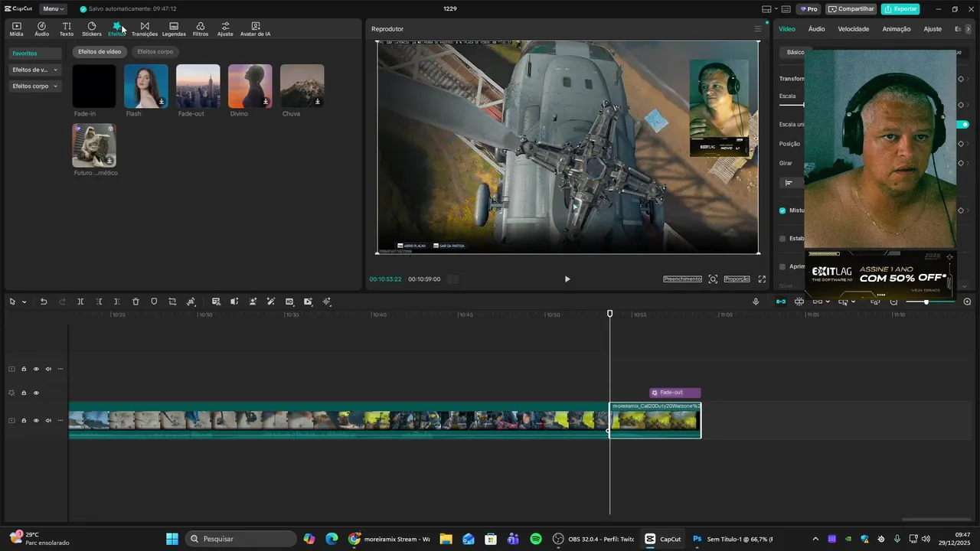Viewport: 980px width, 551px height.
Task: Expand the Efeitos corpo sidebar category
Action: pyautogui.click(x=35, y=86)
